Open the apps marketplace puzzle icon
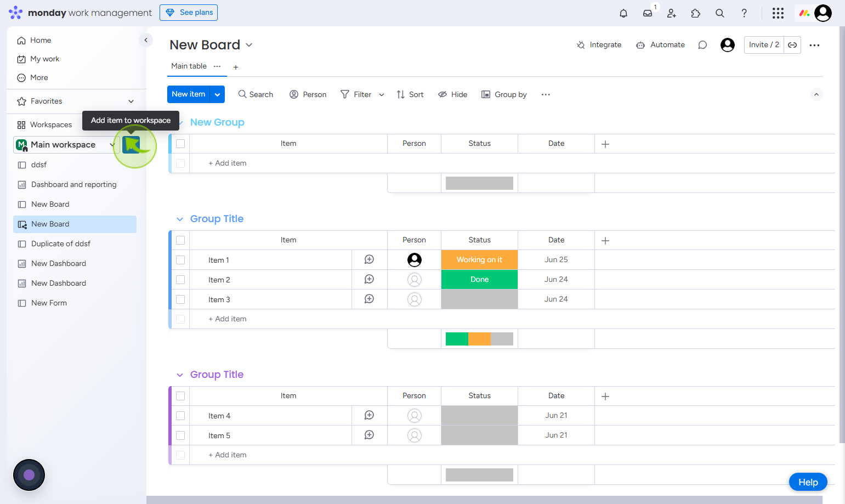The height and width of the screenshot is (504, 845). pos(696,13)
